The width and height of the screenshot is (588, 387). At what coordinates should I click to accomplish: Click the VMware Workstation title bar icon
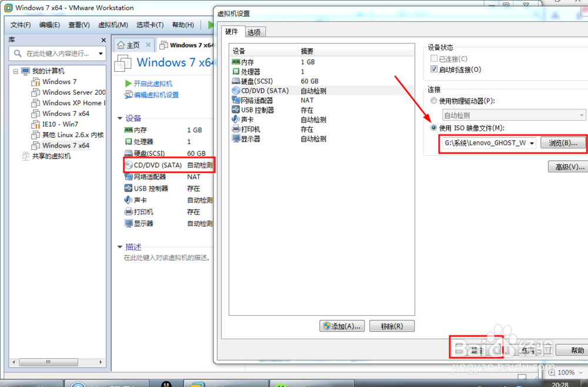8,8
